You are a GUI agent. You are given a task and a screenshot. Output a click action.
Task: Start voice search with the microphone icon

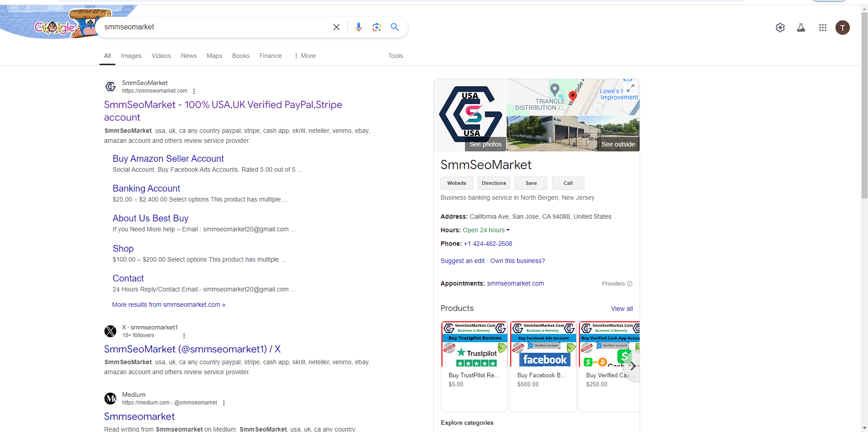[359, 27]
